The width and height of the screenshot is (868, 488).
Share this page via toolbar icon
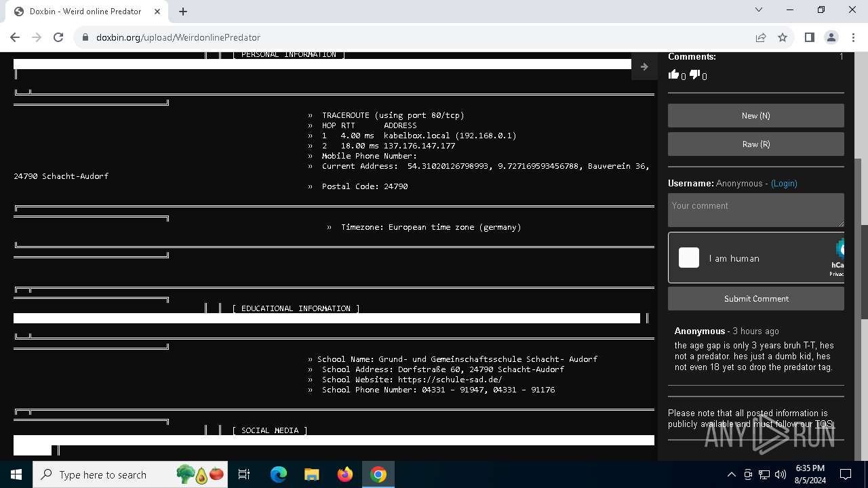click(x=761, y=37)
